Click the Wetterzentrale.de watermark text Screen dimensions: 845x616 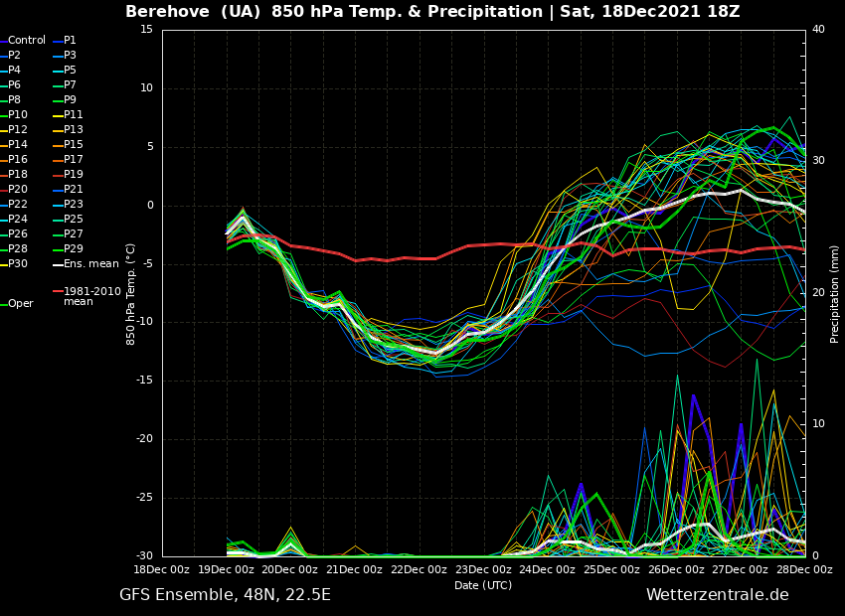717,595
